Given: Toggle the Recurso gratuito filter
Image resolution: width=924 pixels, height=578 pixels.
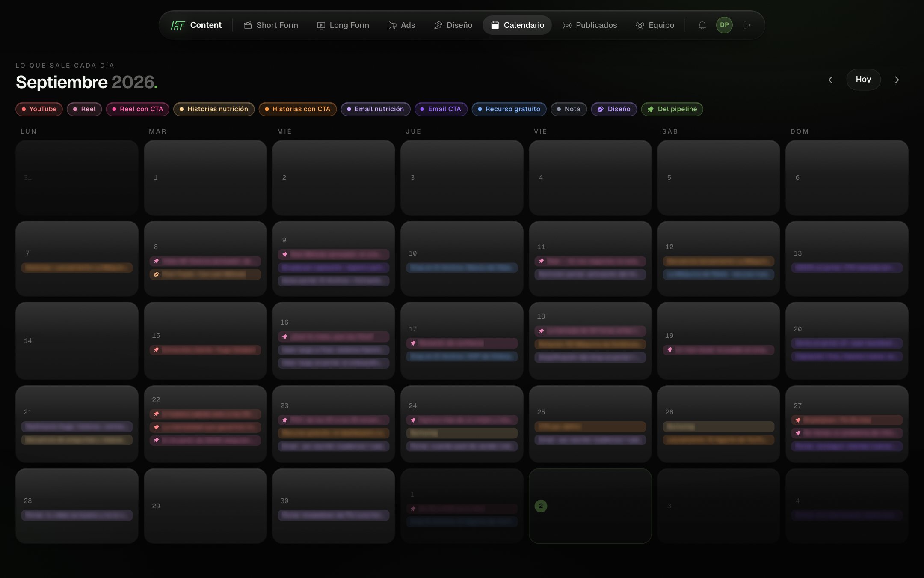Looking at the screenshot, I should 509,109.
